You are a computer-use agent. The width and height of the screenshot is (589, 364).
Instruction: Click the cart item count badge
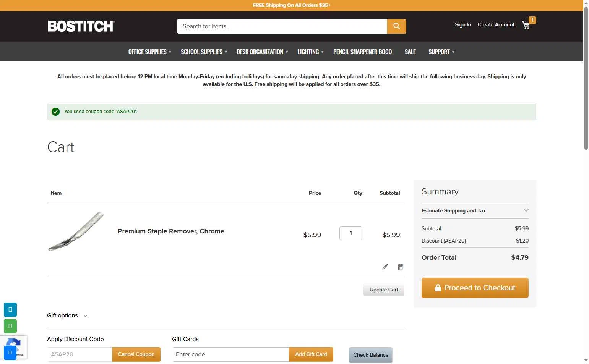click(x=532, y=20)
